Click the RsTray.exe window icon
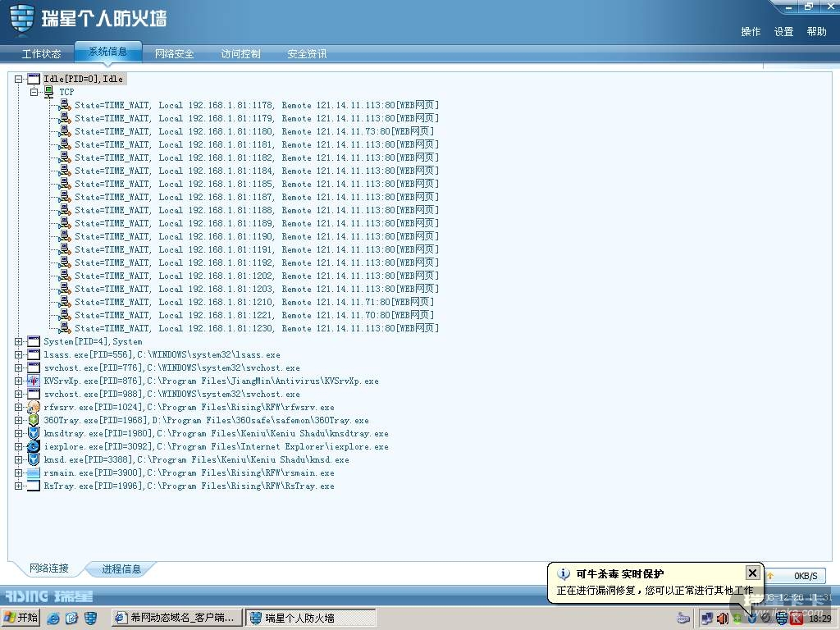840x630 pixels. tap(33, 486)
